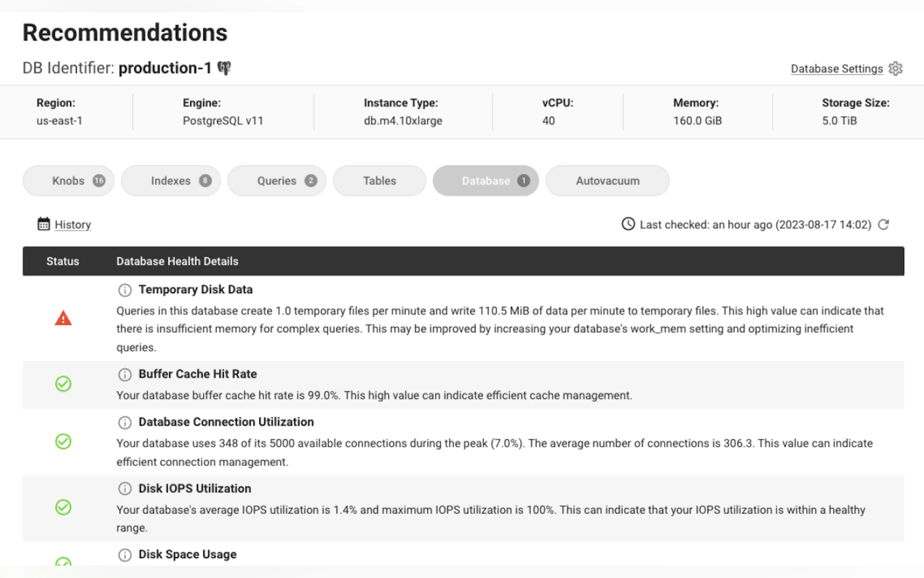Click info icon for Temporary Disk Data
The width and height of the screenshot is (924, 578).
point(125,290)
